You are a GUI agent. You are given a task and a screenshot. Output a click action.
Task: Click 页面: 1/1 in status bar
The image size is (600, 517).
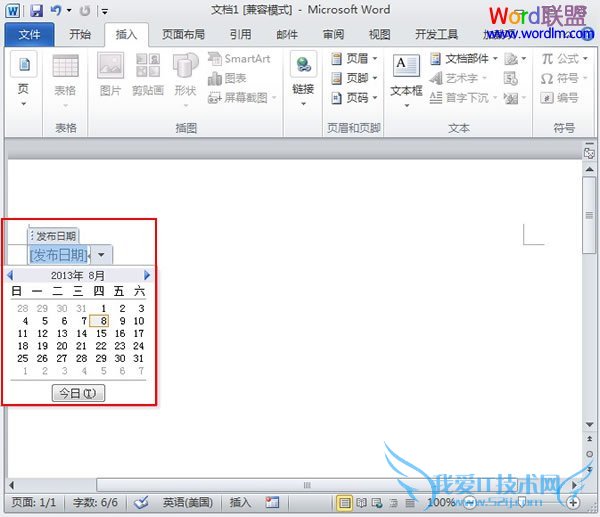34,502
